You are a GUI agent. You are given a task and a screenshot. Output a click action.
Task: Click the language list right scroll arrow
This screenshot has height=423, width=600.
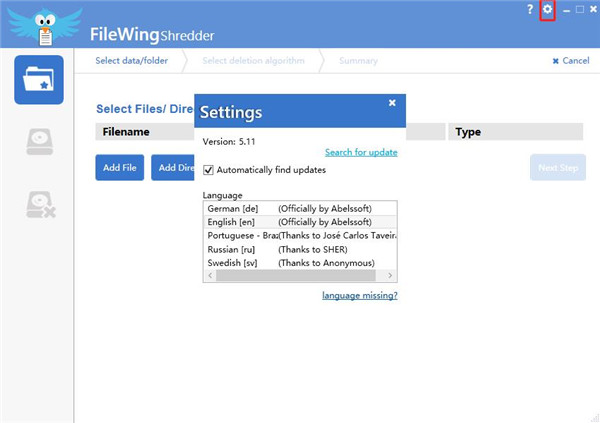click(x=390, y=275)
